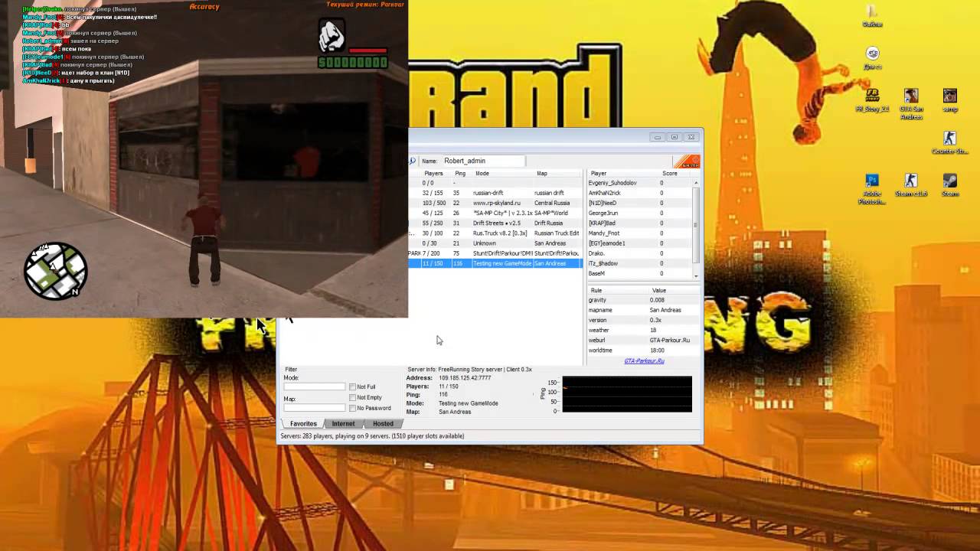Select player [KRAP]Bad in list
Viewport: 980px width, 551px height.
pos(640,223)
